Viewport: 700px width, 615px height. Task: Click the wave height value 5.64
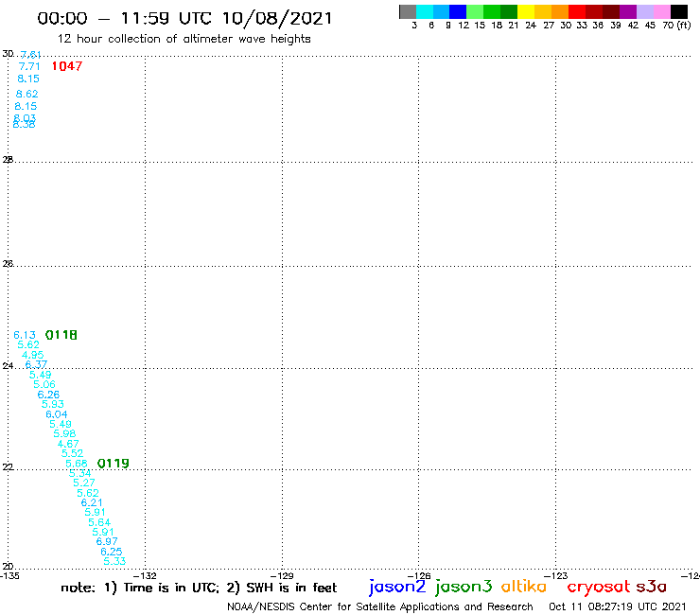pyautogui.click(x=99, y=522)
